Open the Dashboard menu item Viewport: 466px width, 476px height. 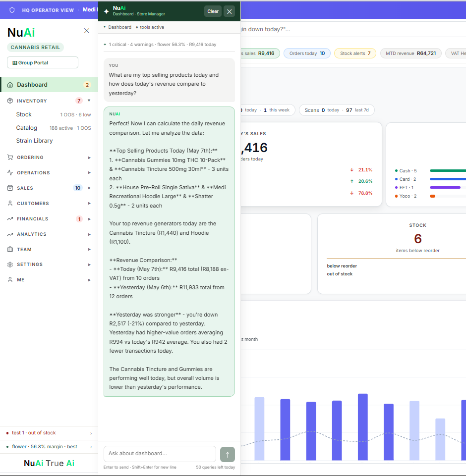49,85
